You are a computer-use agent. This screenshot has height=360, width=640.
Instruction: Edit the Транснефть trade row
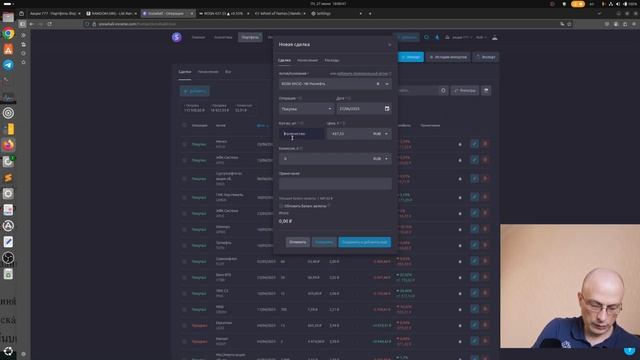[x=474, y=245]
